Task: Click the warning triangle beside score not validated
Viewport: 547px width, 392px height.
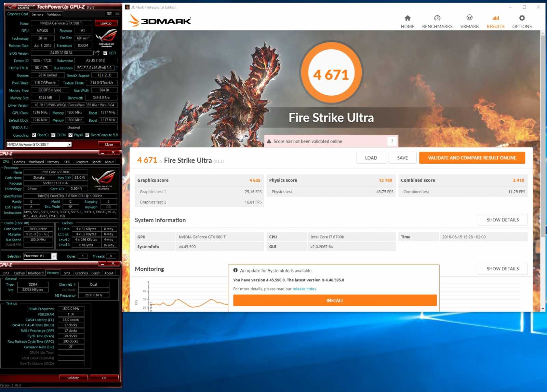Action: tap(269, 141)
